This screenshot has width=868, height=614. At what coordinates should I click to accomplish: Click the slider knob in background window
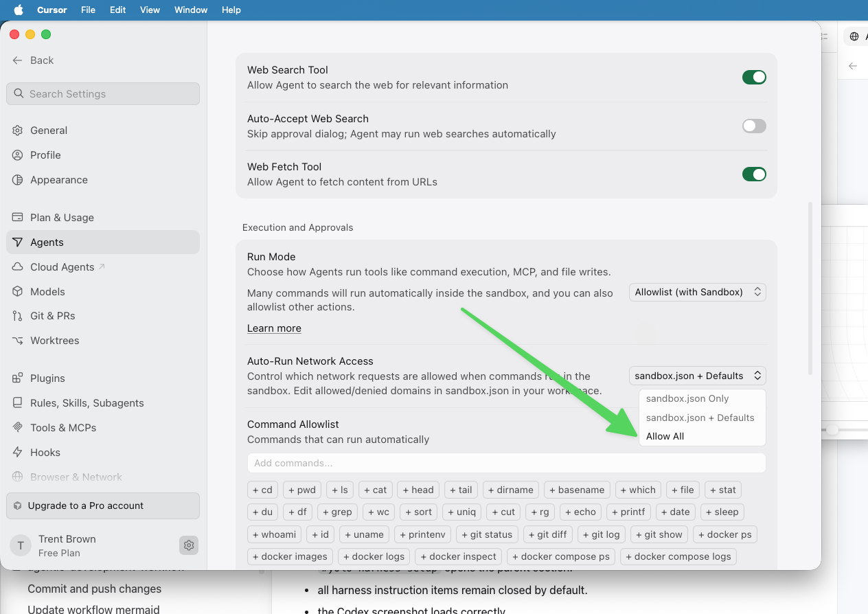(x=832, y=430)
